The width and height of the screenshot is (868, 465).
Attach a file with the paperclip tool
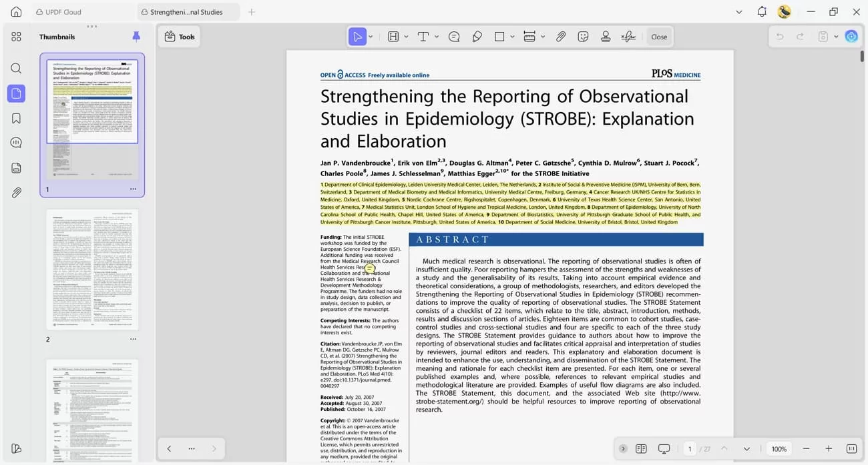click(x=561, y=37)
